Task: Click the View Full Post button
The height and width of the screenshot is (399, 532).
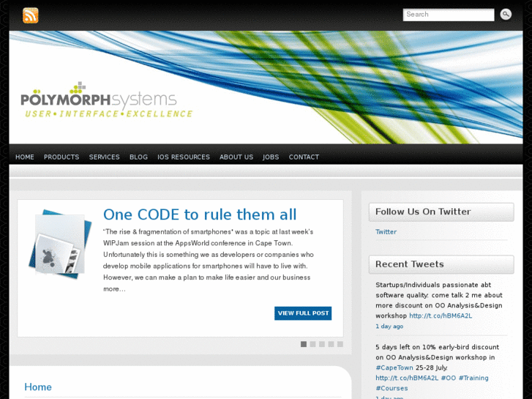Action: point(303,313)
